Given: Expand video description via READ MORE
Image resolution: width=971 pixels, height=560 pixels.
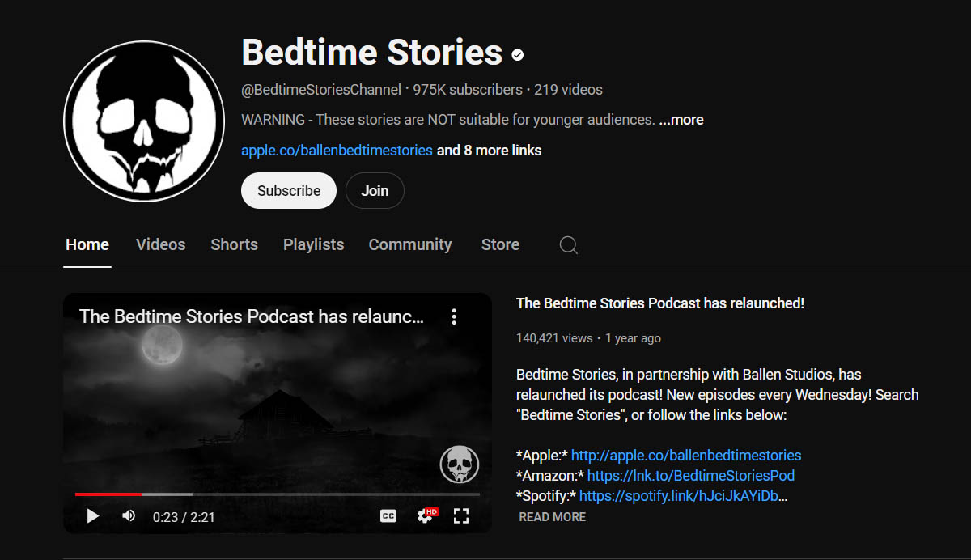Looking at the screenshot, I should click(552, 516).
